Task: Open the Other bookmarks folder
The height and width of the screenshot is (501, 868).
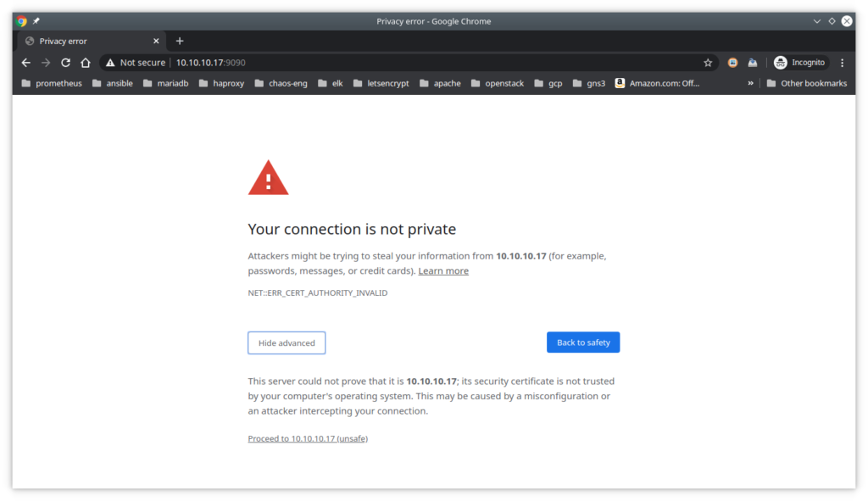Action: 807,83
